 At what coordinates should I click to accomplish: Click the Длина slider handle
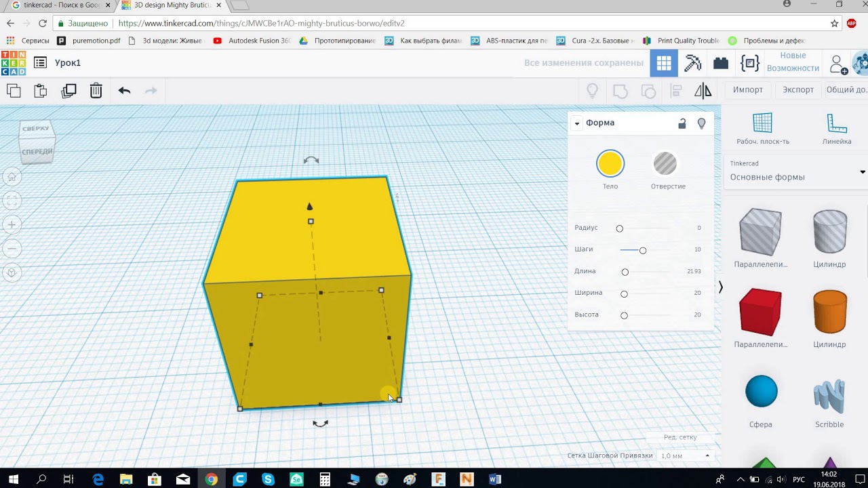click(625, 272)
